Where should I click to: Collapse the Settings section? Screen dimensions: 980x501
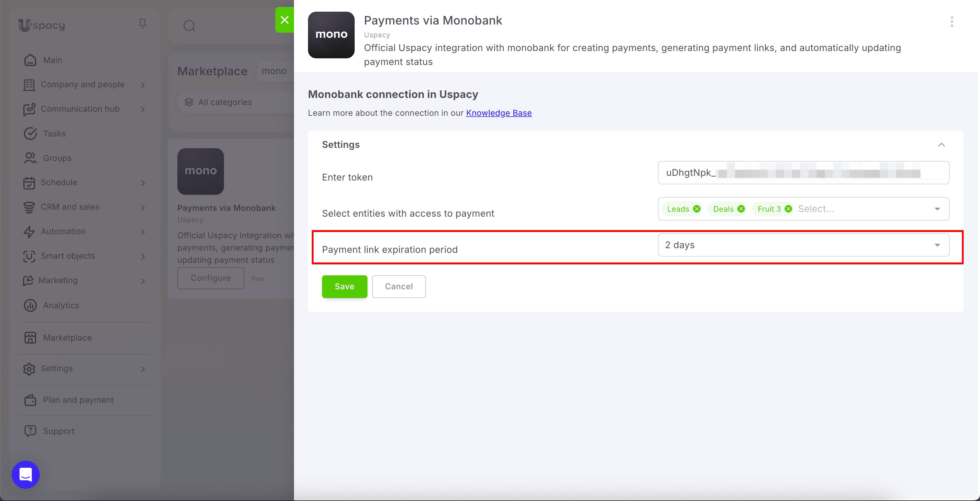[x=941, y=145]
